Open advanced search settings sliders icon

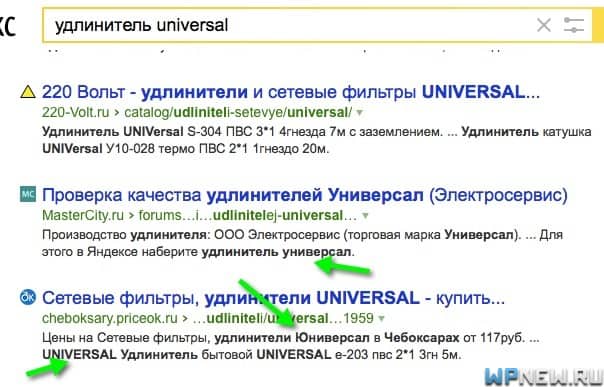pos(574,25)
